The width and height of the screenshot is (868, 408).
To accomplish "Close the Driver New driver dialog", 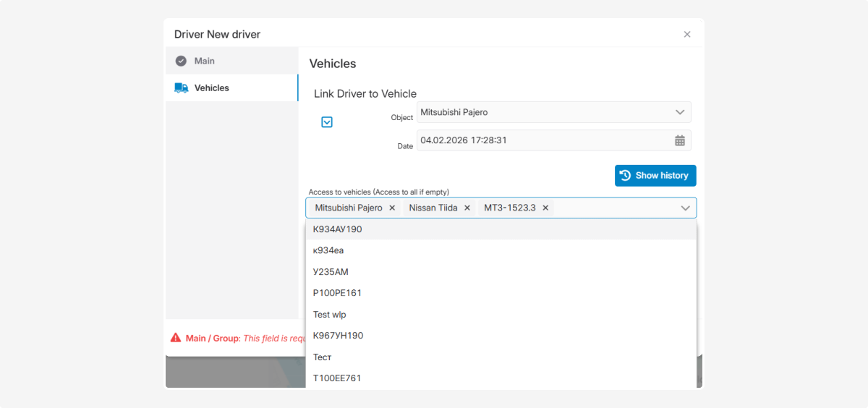I will pos(687,34).
